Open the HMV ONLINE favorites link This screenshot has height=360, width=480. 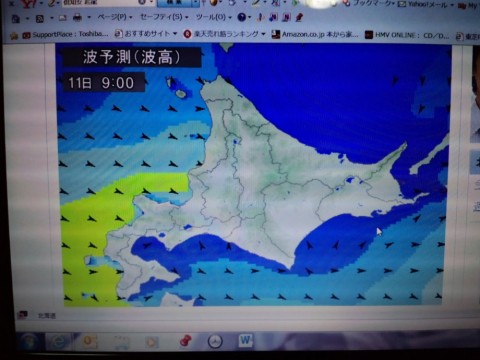coord(407,35)
